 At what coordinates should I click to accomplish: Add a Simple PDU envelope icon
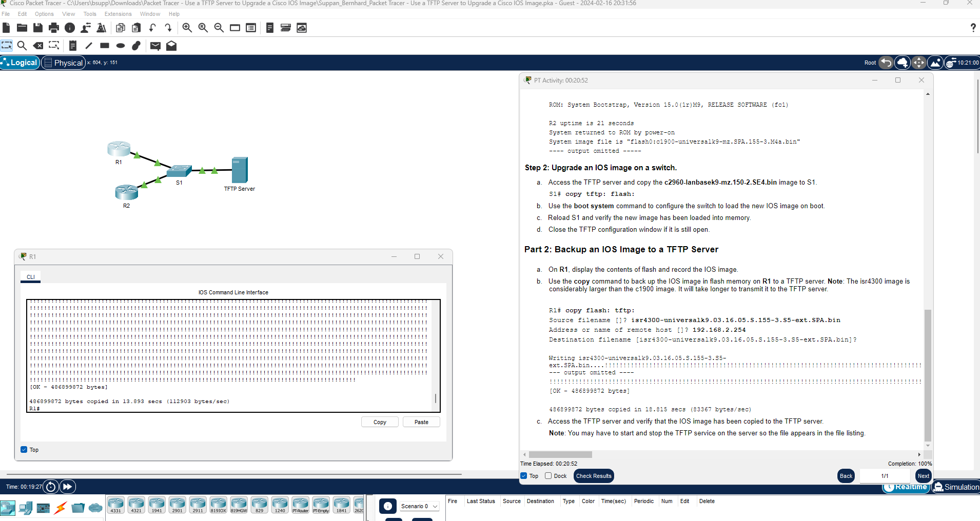(155, 46)
